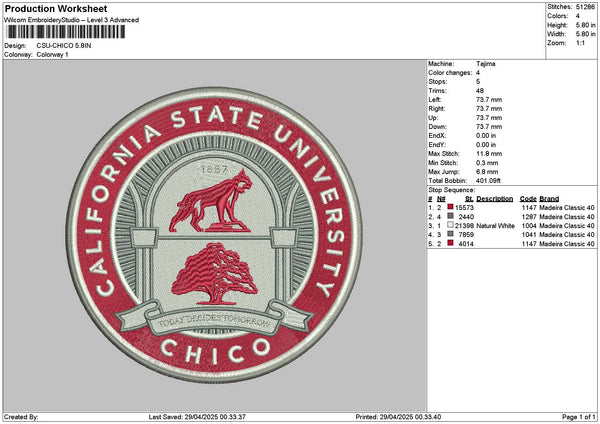Click the 'Stops:' label

(438, 82)
